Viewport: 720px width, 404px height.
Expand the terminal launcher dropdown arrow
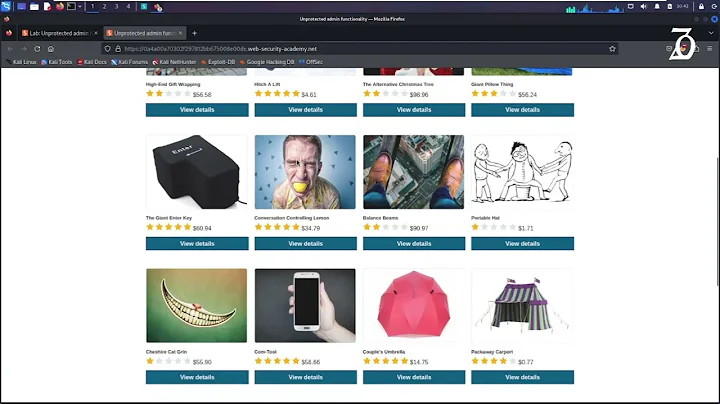(x=80, y=7)
